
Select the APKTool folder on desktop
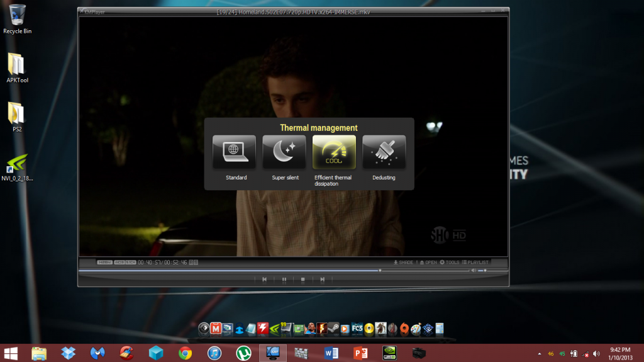[x=17, y=68]
